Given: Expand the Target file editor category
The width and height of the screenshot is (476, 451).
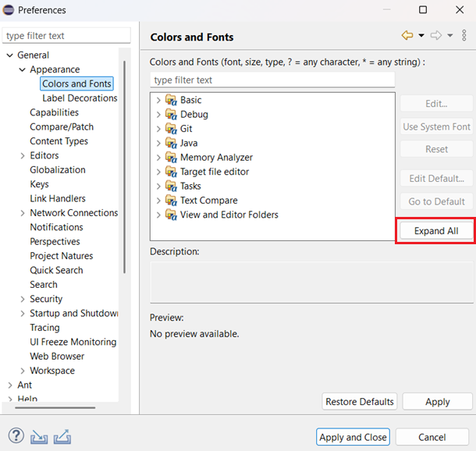Looking at the screenshot, I should click(158, 172).
